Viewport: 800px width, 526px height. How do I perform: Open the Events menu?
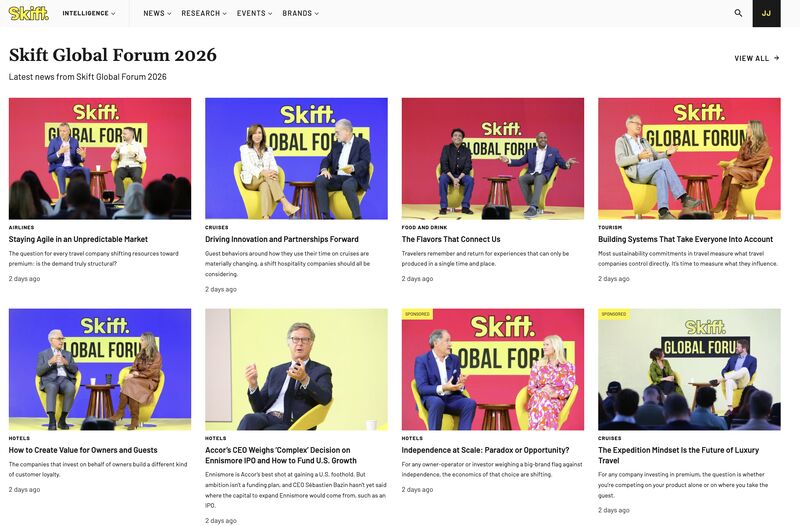(x=255, y=13)
